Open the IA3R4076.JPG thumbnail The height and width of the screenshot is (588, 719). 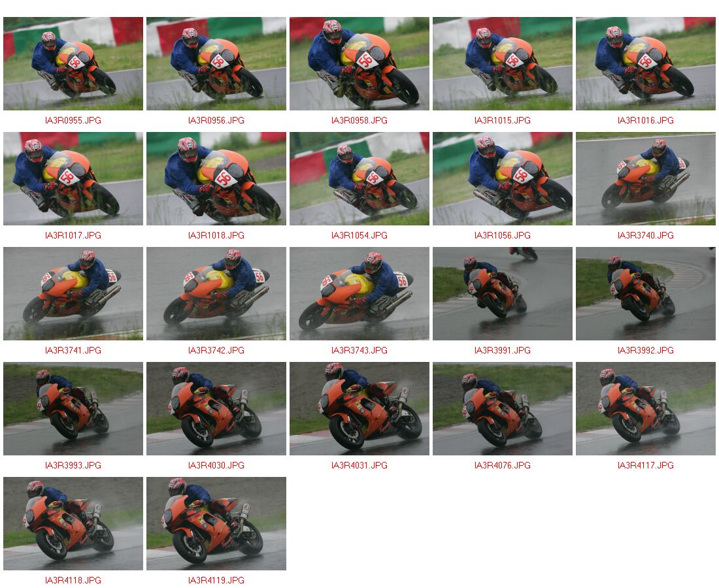click(502, 409)
